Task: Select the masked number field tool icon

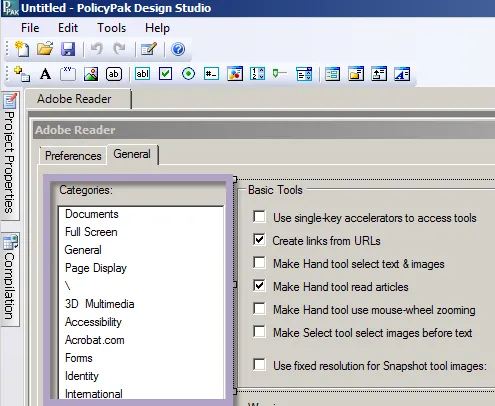Action: (211, 74)
